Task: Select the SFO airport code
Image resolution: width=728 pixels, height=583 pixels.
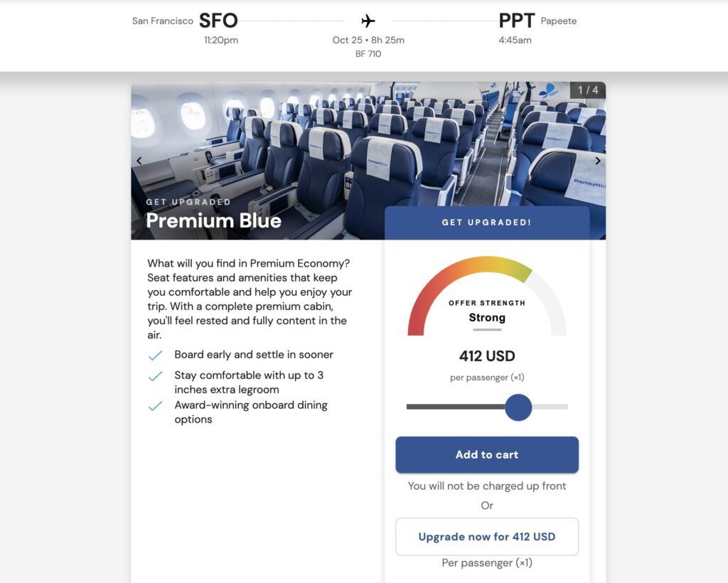Action: point(218,21)
